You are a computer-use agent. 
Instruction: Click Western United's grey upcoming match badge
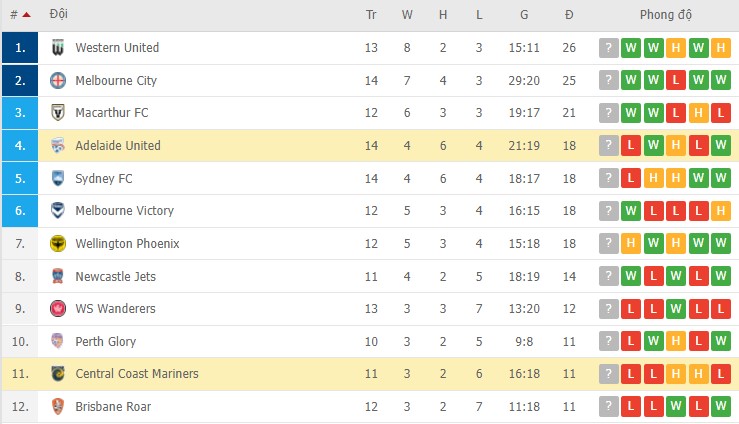(x=608, y=48)
